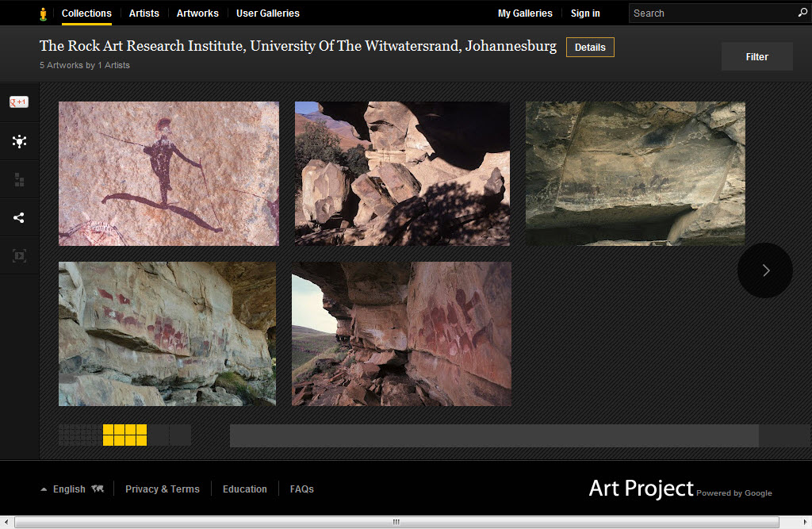Viewport: 812px width, 529px height.
Task: Click the compare artworks sidebar icon
Action: click(x=19, y=180)
